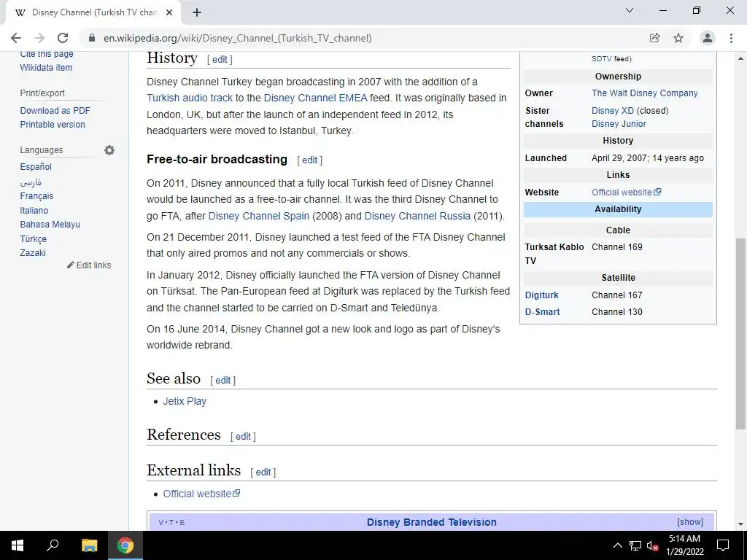Click V in navbox V·T·E links
The height and width of the screenshot is (560, 747).
160,522
